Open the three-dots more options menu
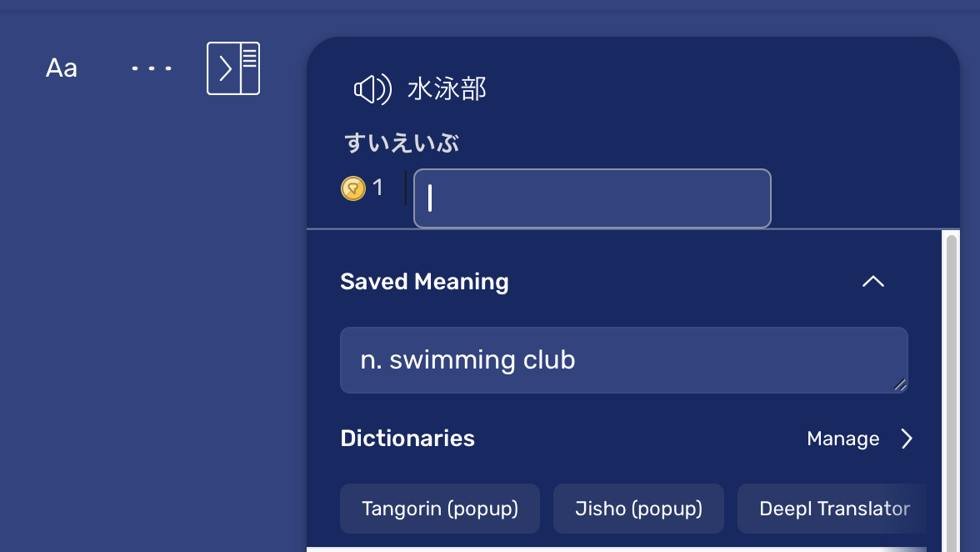This screenshot has height=552, width=980. click(152, 68)
